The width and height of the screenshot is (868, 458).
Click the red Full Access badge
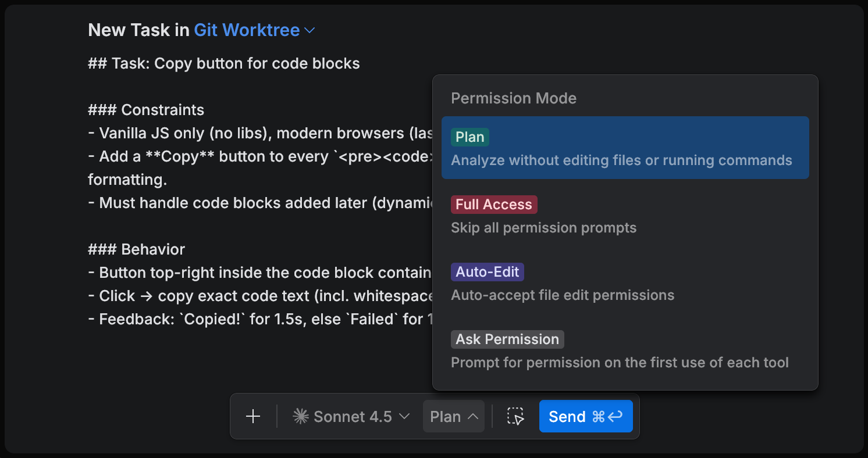click(x=493, y=205)
